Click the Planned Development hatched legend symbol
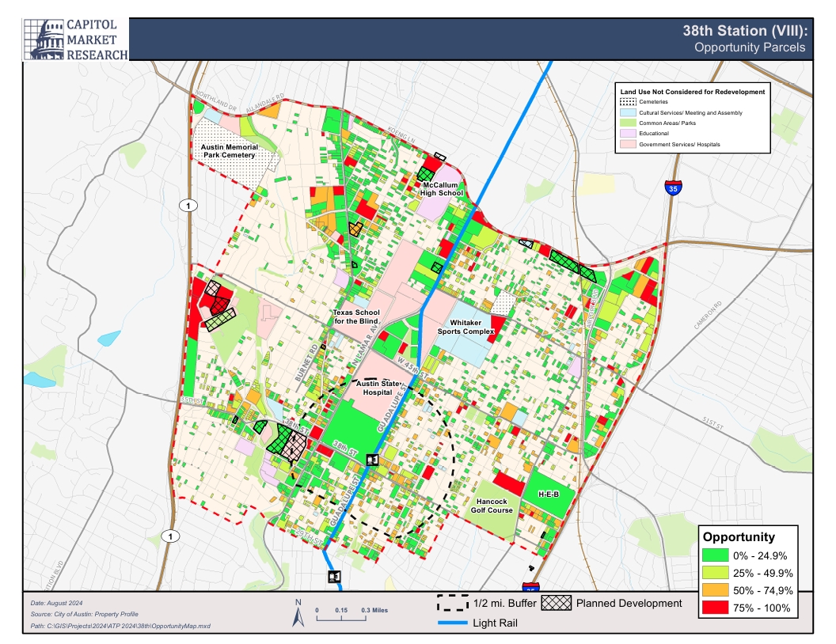Screen dimensions: 836x644 coord(557,603)
